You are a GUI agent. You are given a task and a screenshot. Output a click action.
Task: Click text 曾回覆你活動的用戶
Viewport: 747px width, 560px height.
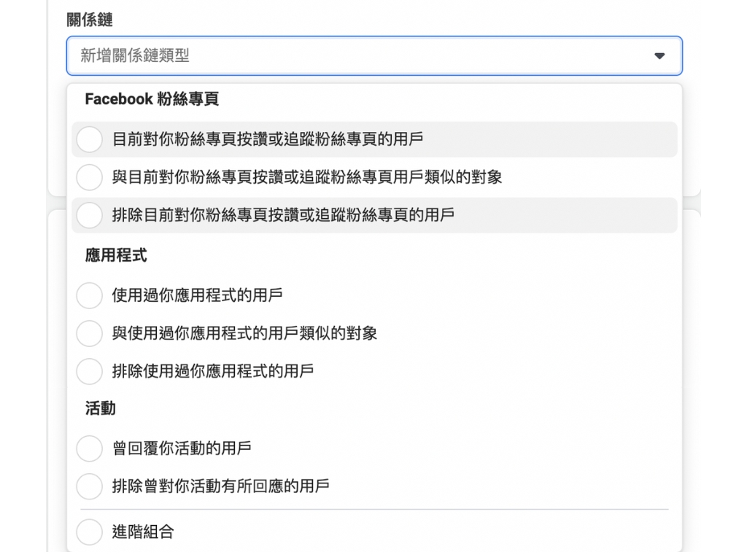(182, 448)
